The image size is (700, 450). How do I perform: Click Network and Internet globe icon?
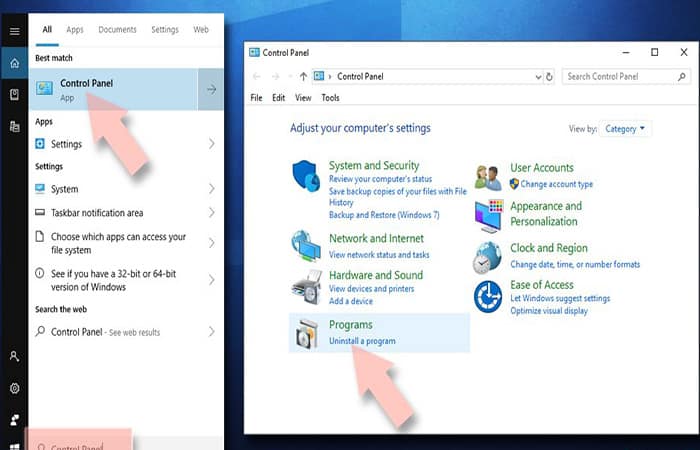coord(306,246)
